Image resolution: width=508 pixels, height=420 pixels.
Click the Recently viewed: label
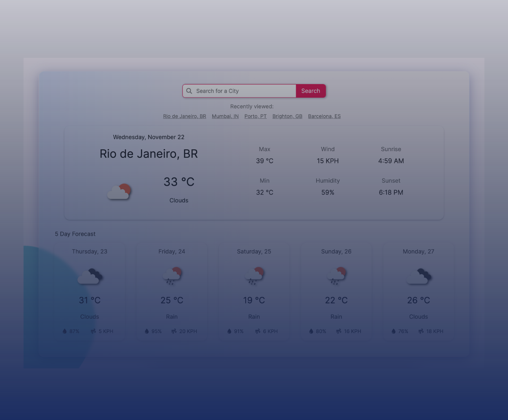tap(252, 106)
